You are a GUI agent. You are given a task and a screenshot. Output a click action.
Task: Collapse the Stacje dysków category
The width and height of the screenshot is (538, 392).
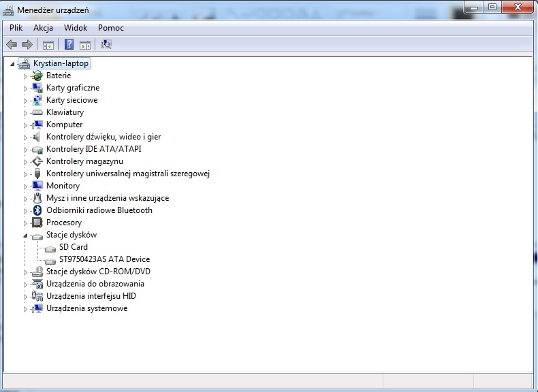pos(25,235)
